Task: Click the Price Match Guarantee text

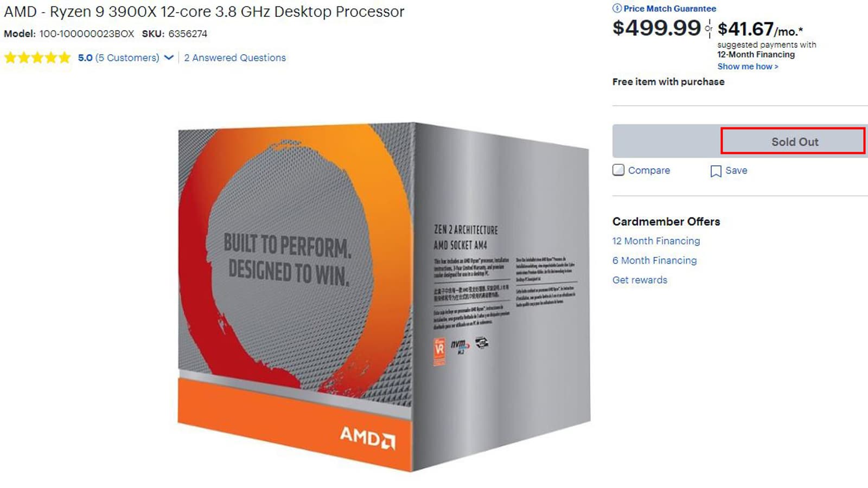Action: [669, 9]
